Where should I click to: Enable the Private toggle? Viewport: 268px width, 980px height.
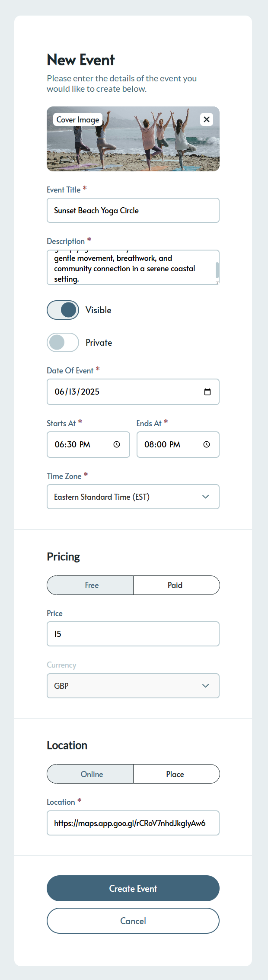point(63,342)
